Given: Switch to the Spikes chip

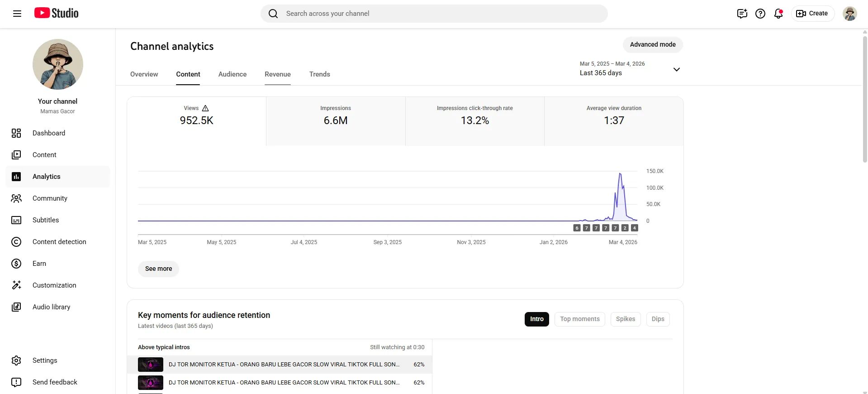Looking at the screenshot, I should (626, 319).
